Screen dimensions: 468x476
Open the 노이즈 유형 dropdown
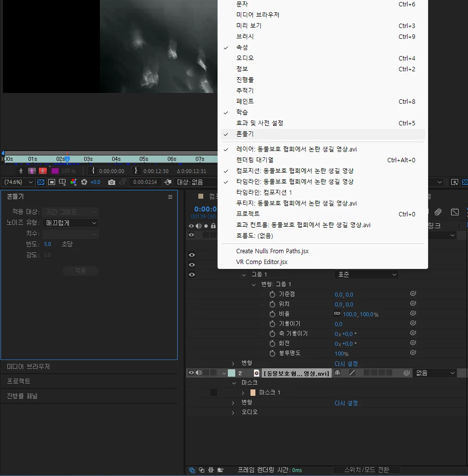70,223
